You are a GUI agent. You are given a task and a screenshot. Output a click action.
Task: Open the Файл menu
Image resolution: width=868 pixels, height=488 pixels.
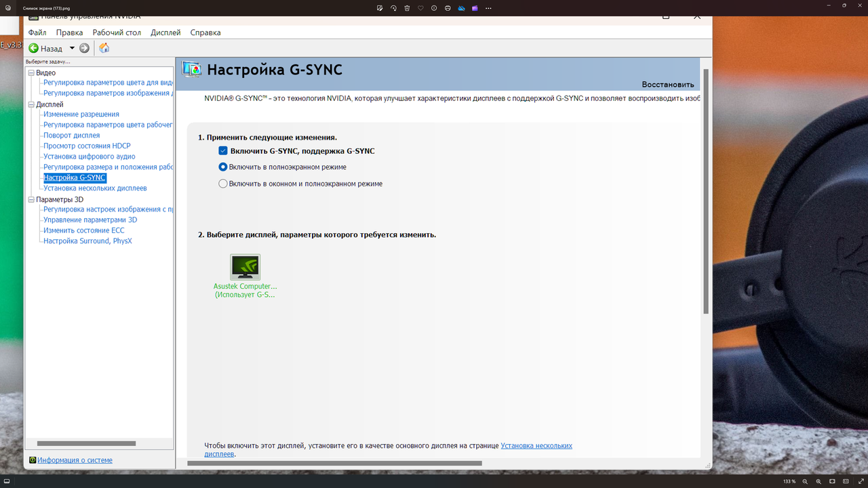pos(37,33)
